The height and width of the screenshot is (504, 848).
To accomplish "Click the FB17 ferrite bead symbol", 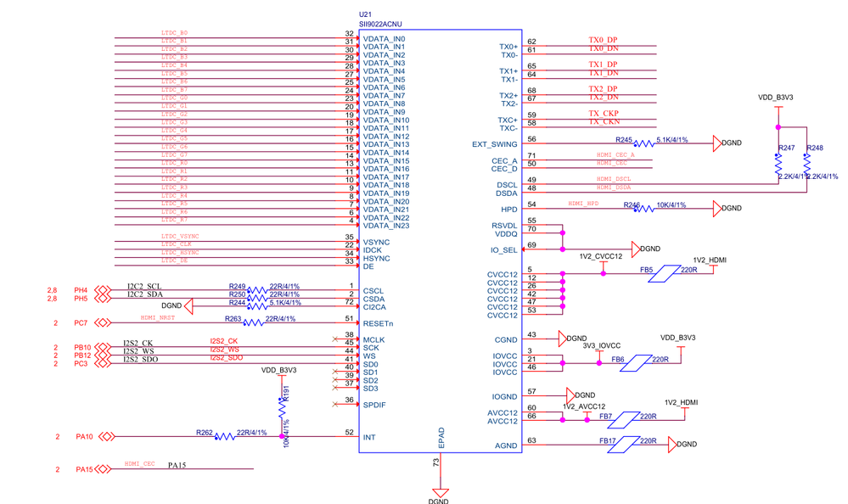I will [624, 445].
